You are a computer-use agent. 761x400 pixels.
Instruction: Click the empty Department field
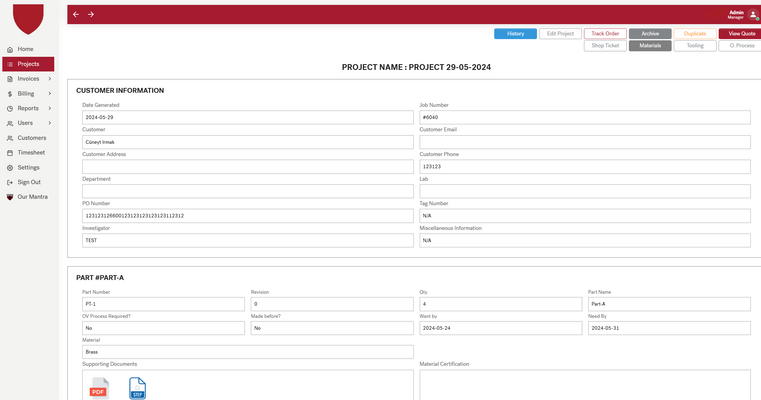tap(248, 191)
